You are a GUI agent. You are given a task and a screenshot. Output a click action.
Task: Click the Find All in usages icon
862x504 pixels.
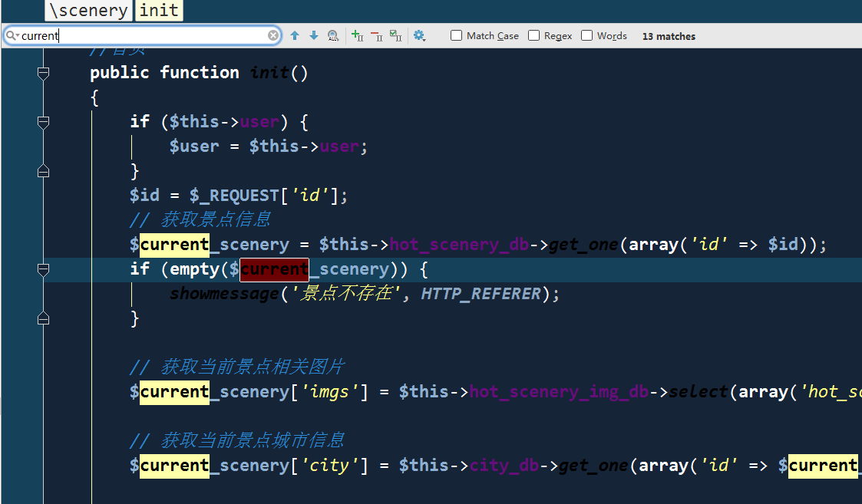pyautogui.click(x=333, y=36)
